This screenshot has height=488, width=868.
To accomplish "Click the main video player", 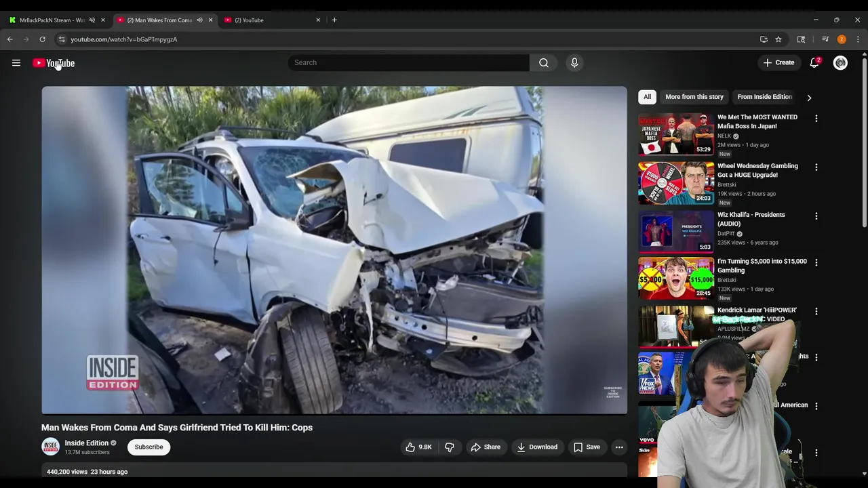I will (334, 250).
